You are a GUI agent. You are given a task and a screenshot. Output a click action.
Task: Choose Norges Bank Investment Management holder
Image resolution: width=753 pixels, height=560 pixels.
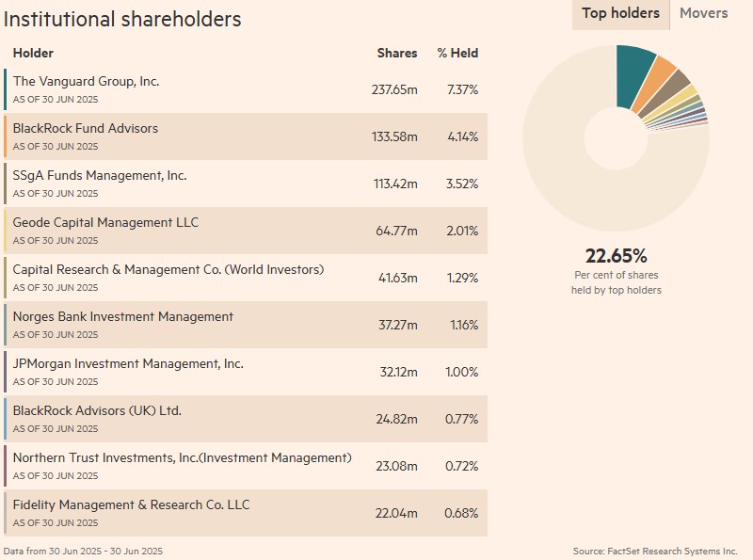tap(123, 317)
